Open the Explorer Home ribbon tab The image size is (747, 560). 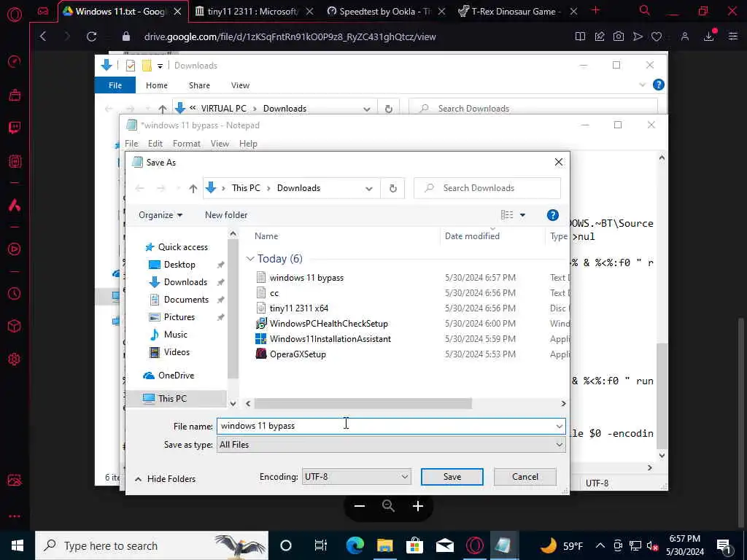[x=157, y=85]
